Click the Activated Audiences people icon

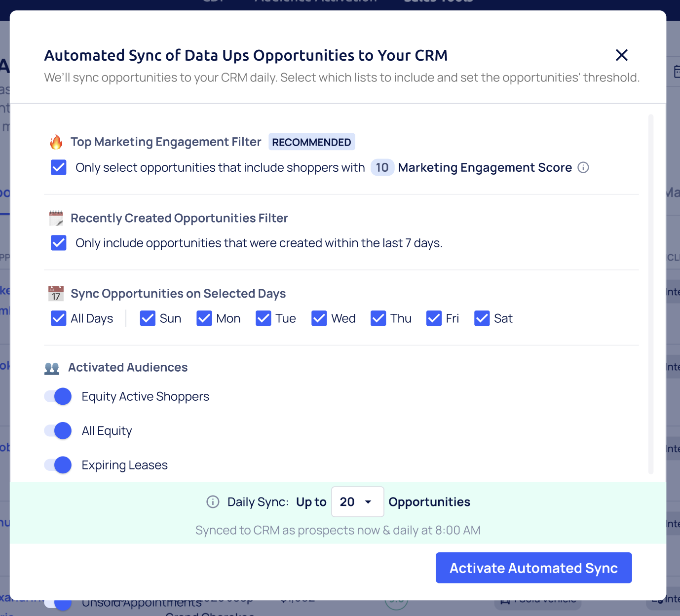click(x=52, y=368)
